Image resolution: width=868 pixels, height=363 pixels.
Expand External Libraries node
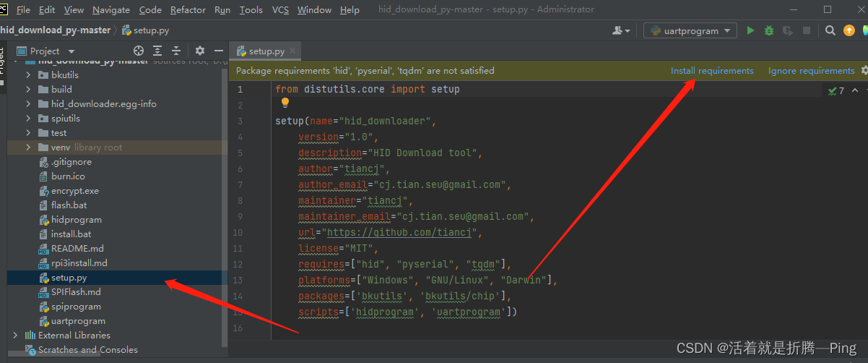[15, 336]
